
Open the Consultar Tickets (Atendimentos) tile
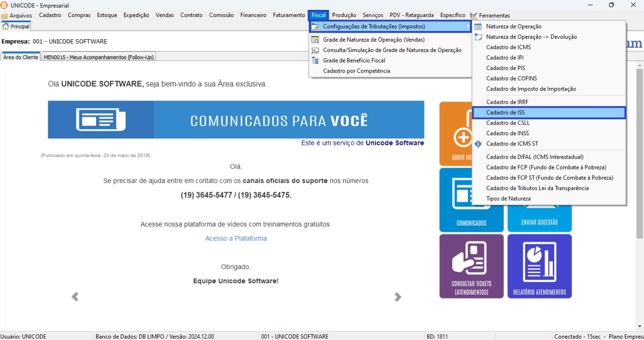point(471,266)
